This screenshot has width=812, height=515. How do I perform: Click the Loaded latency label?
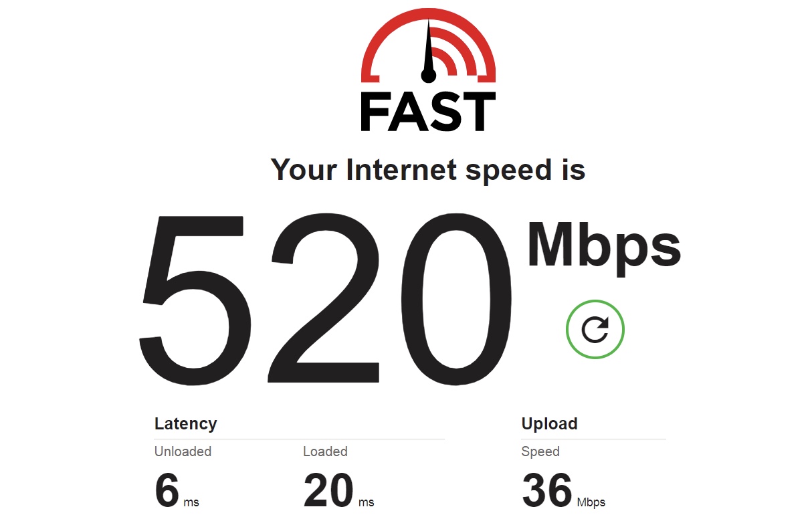point(325,451)
